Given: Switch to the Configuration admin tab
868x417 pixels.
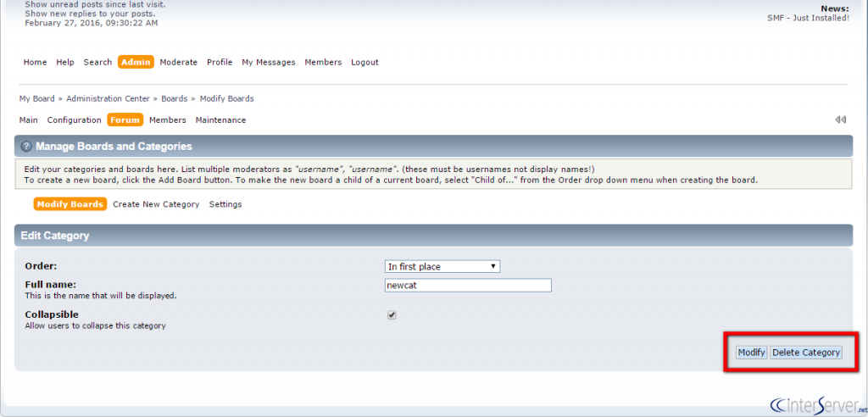Looking at the screenshot, I should 75,120.
